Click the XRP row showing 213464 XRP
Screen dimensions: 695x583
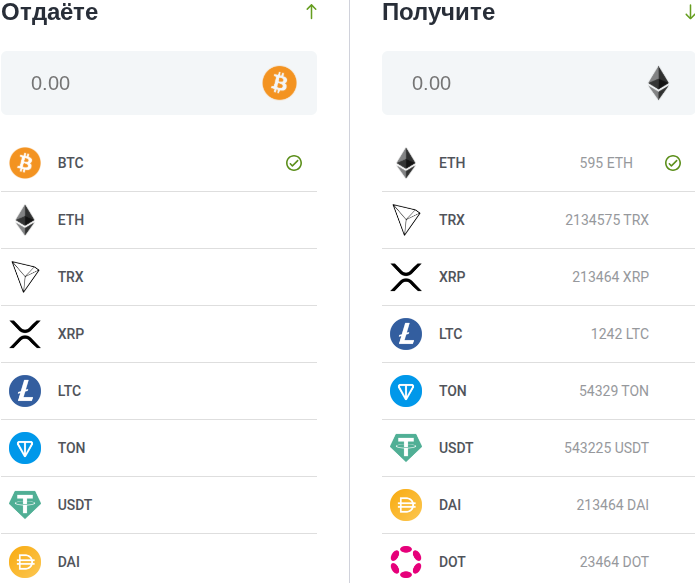pyautogui.click(x=538, y=277)
